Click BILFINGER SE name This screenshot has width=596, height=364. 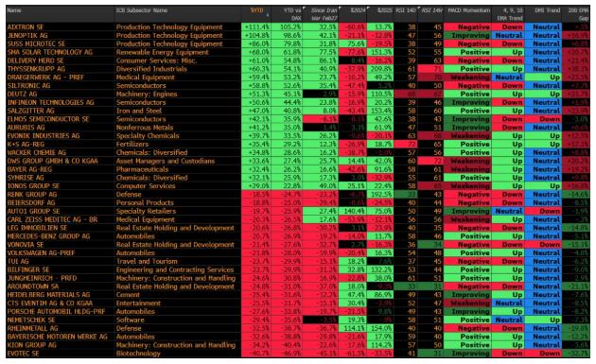[x=28, y=269]
